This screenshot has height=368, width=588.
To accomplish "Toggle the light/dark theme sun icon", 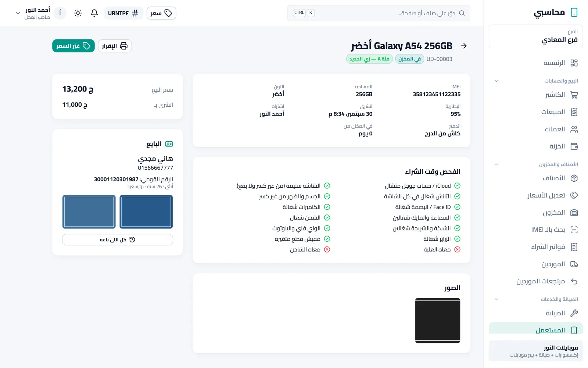I will pos(78,13).
